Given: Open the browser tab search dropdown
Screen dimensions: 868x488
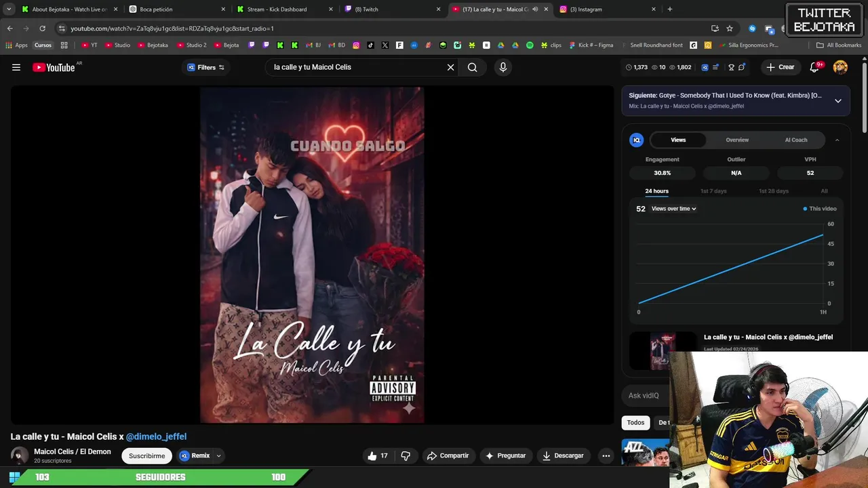Looking at the screenshot, I should (9, 9).
